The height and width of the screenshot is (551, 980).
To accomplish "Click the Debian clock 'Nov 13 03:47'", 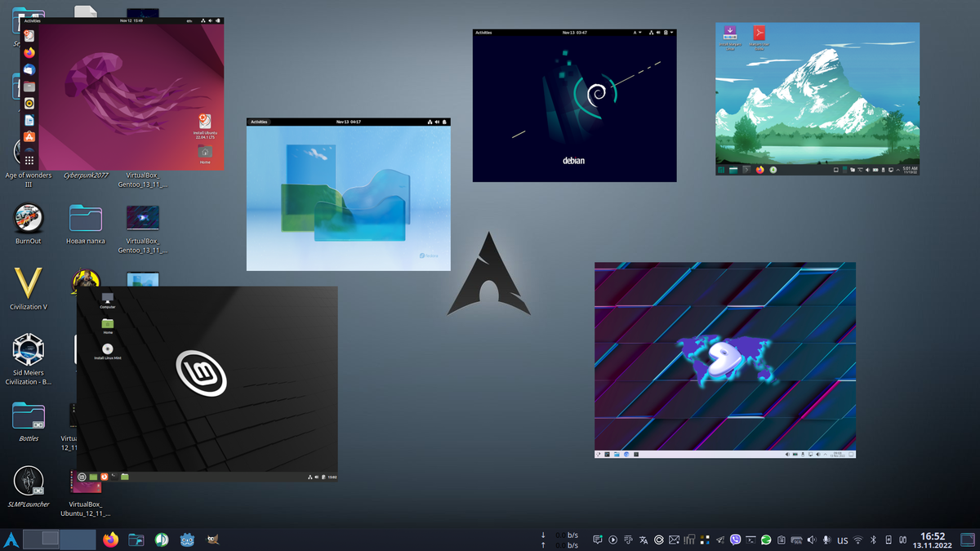I will tap(575, 33).
